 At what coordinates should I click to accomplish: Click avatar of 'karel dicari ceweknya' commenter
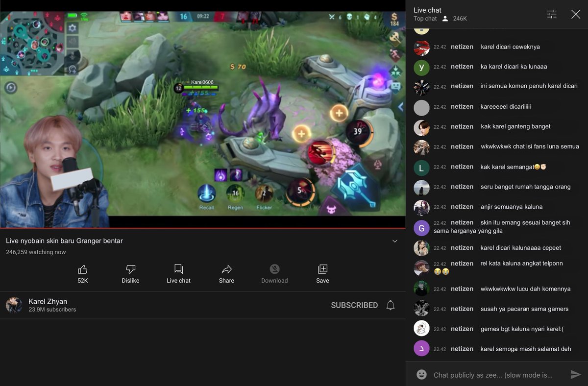coord(421,48)
